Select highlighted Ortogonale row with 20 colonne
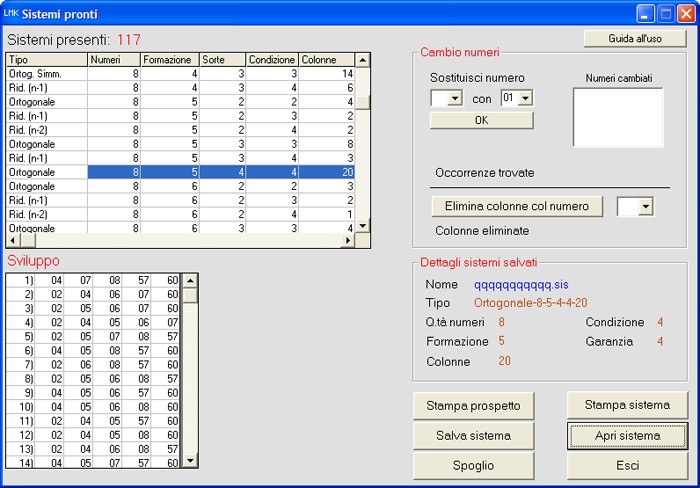 tap(180, 172)
